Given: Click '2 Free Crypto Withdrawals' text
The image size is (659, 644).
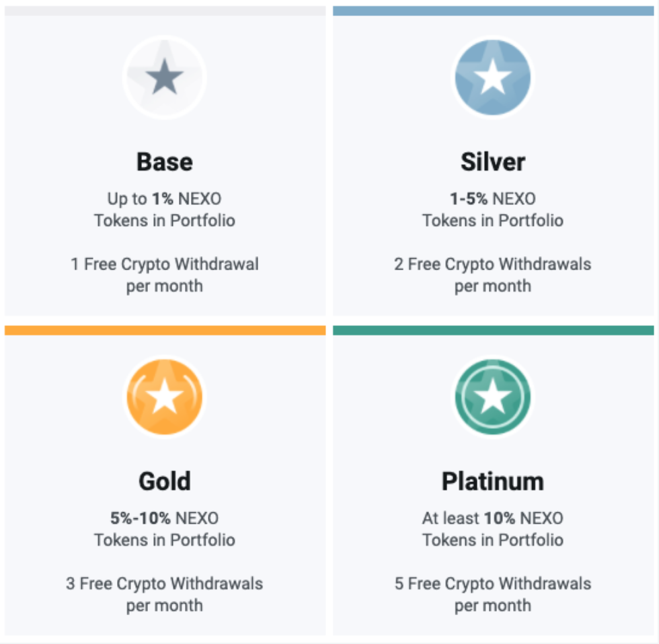Looking at the screenshot, I should (493, 264).
